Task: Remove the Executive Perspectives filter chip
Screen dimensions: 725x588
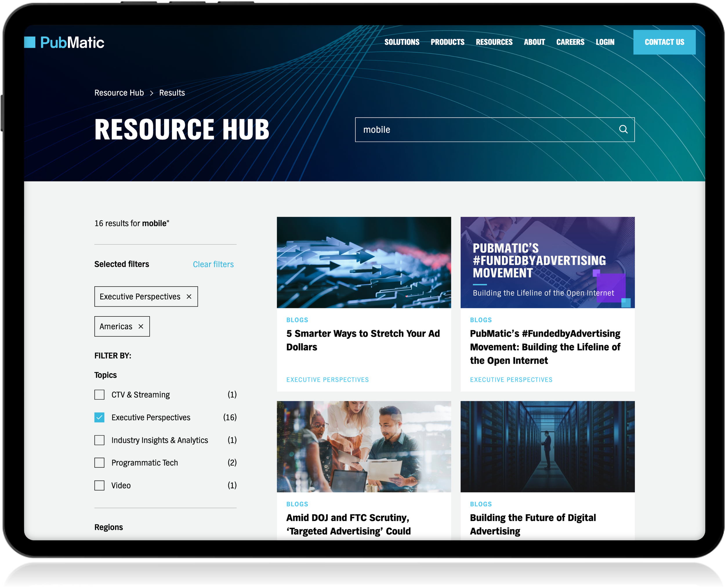Action: coord(189,296)
